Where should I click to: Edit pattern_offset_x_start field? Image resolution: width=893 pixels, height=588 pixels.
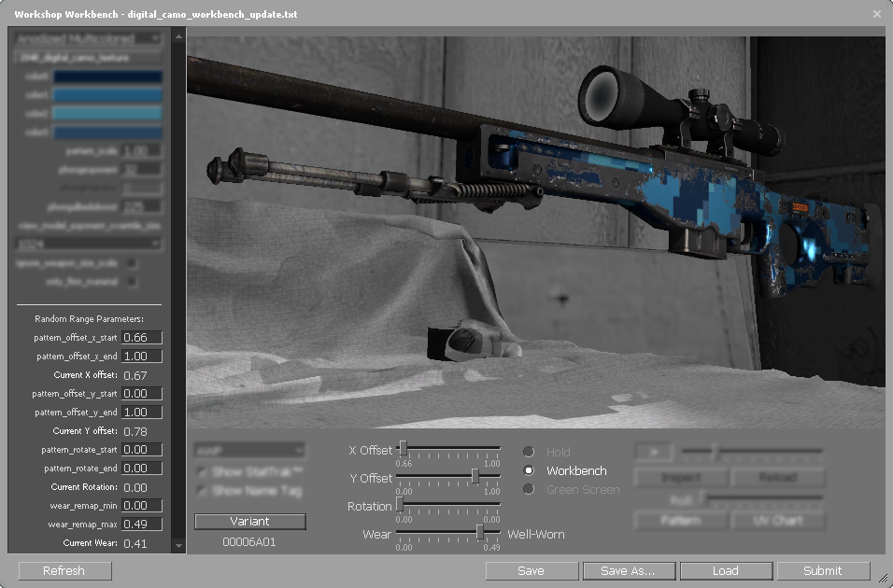(142, 338)
